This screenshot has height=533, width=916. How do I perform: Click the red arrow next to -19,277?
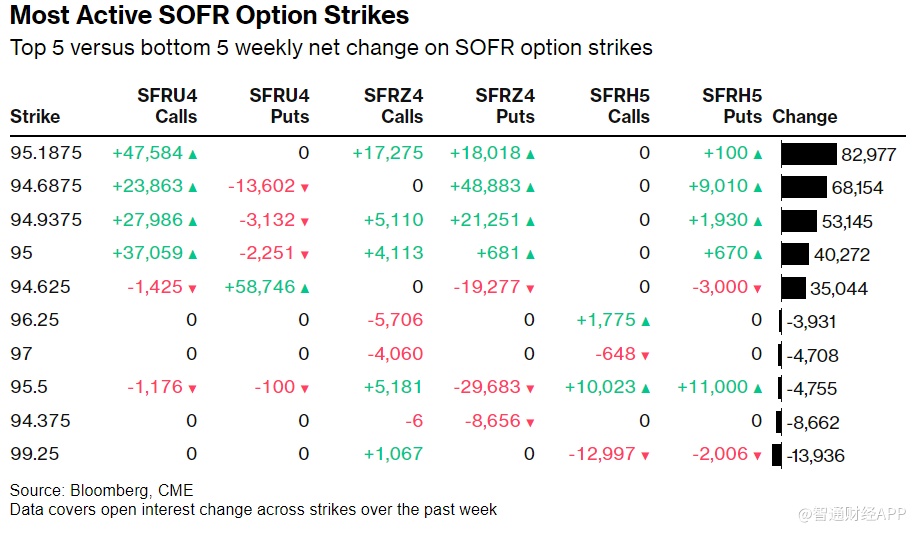coord(530,288)
